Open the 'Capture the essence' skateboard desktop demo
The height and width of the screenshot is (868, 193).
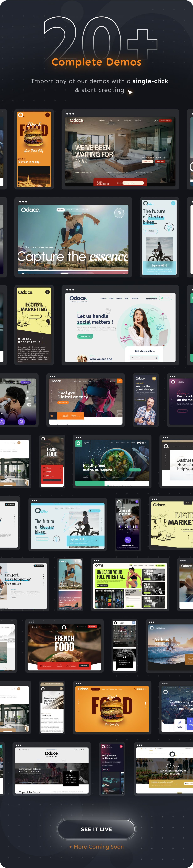73,237
